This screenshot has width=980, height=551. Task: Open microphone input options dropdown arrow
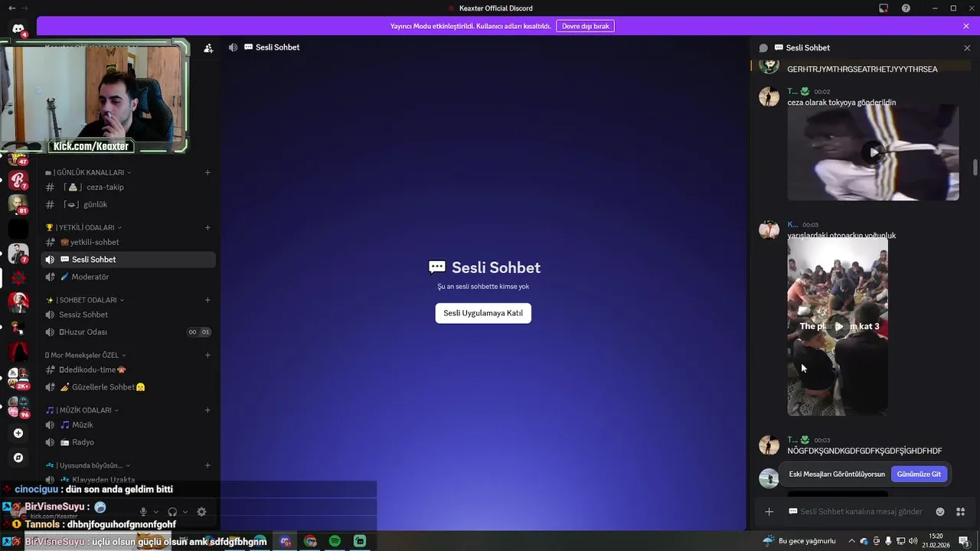tap(156, 512)
